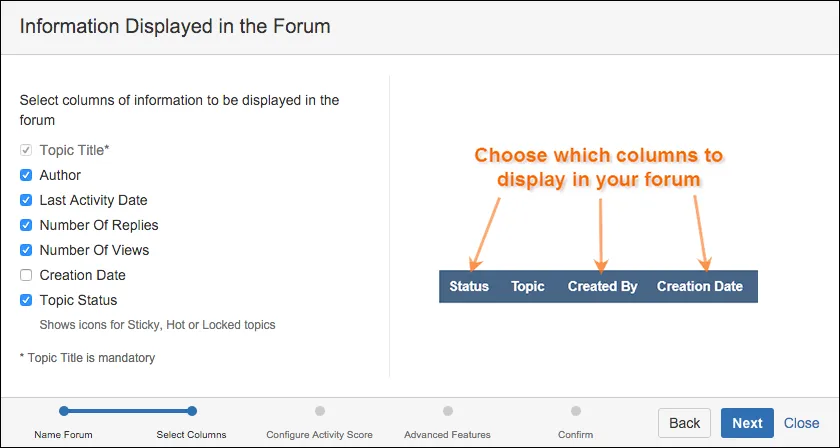Screen dimensions: 840x448
Task: Click the disabled Topic Title checkbox
Action: pyautogui.click(x=26, y=150)
